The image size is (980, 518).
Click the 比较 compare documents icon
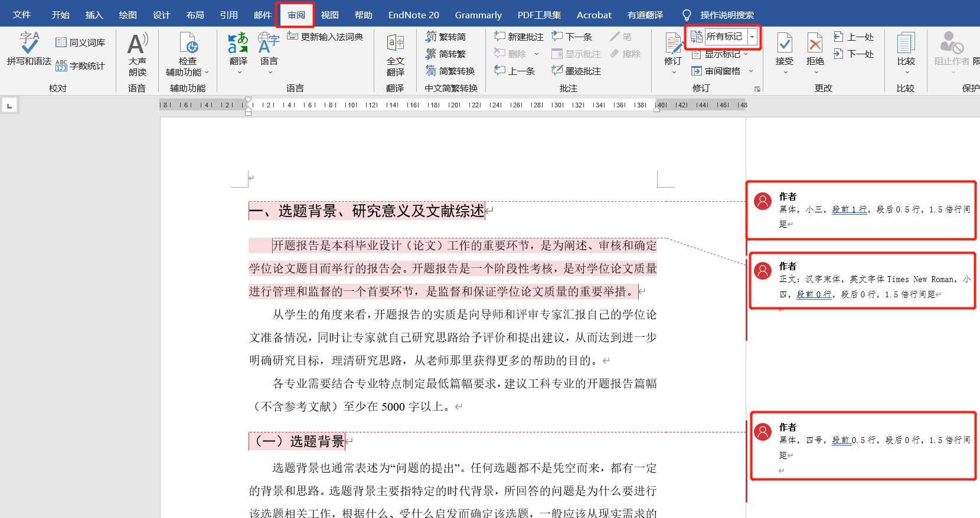click(x=905, y=44)
